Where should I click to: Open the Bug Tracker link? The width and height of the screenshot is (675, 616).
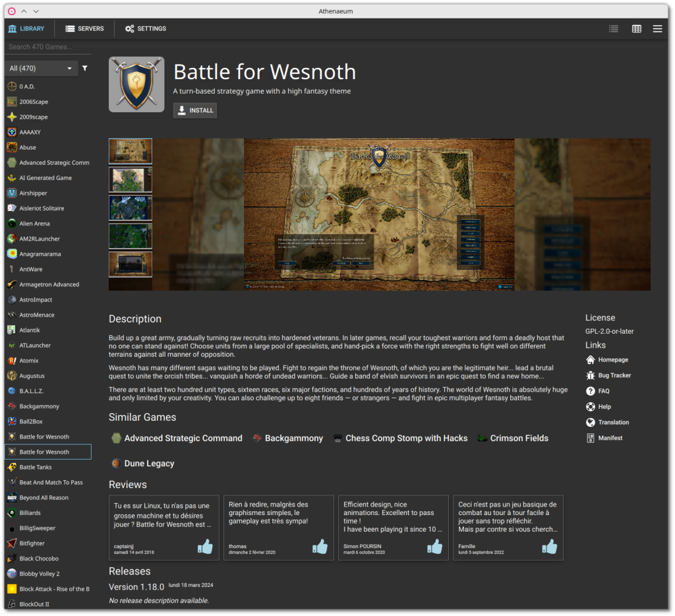click(x=608, y=375)
